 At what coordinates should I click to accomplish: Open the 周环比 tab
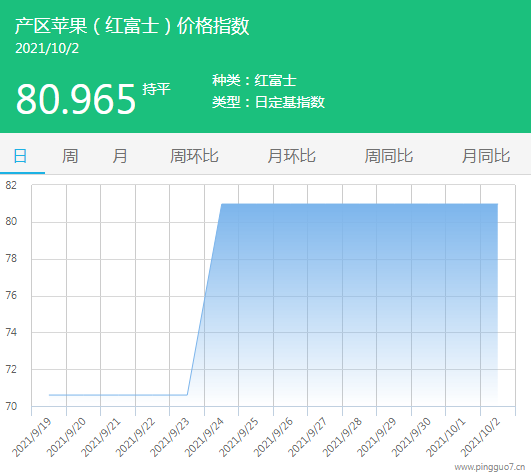click(x=194, y=156)
